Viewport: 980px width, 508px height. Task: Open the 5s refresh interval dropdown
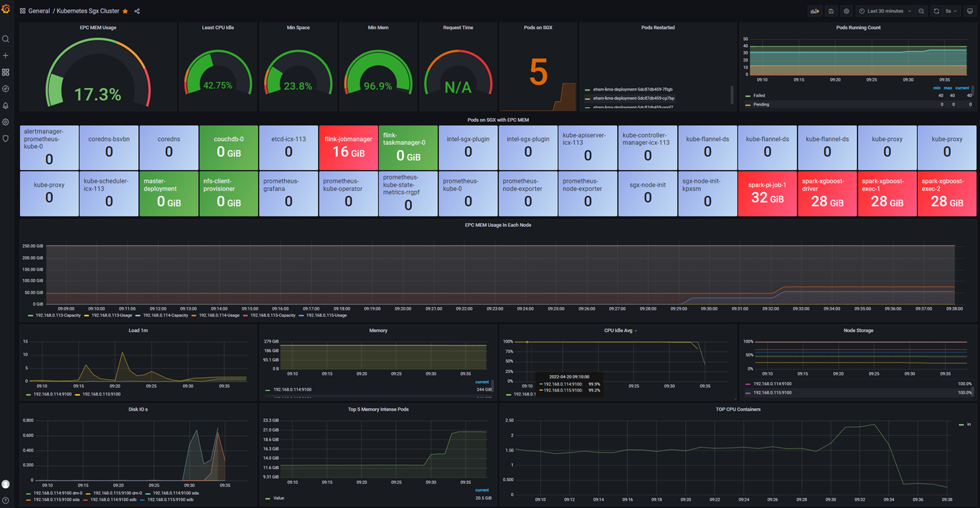tap(952, 11)
